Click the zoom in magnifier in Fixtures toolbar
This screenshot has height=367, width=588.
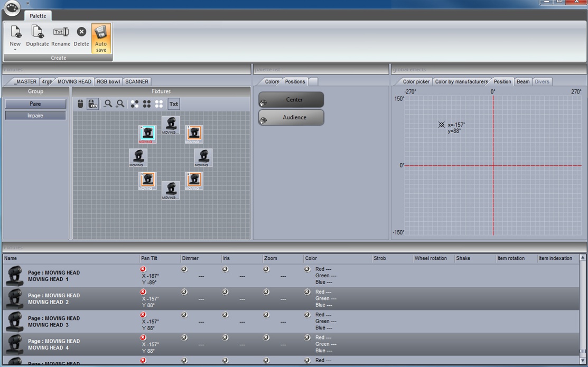120,104
